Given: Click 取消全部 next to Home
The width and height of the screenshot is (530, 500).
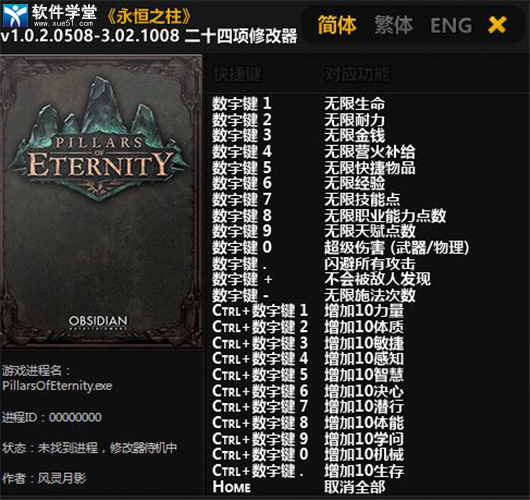Looking at the screenshot, I should (355, 487).
